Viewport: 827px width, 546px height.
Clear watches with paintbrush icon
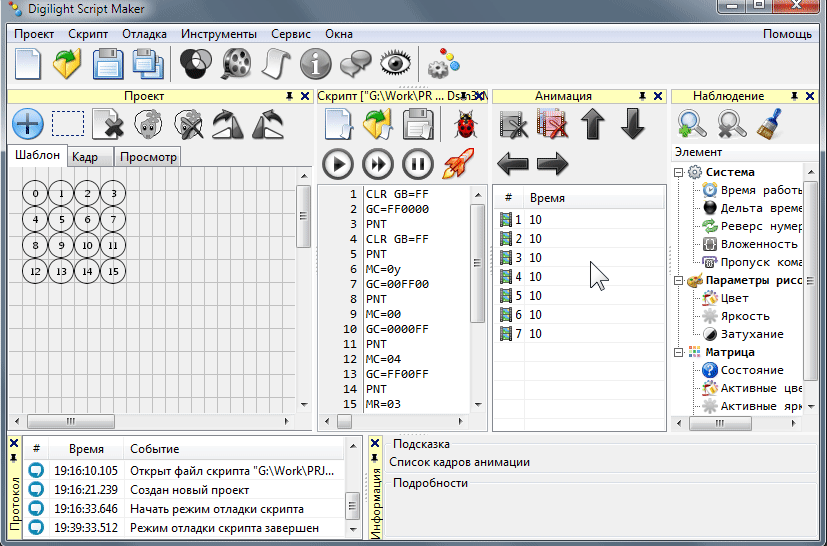click(770, 124)
